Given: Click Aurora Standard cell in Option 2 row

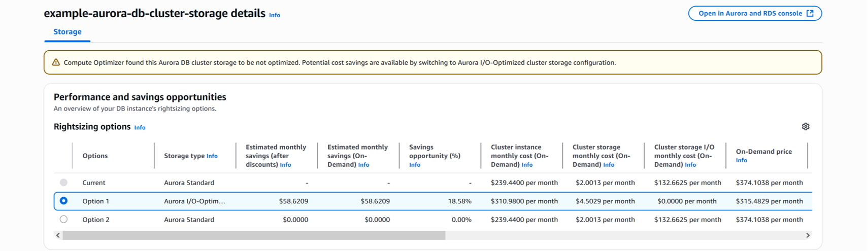Looking at the screenshot, I should click(189, 220).
